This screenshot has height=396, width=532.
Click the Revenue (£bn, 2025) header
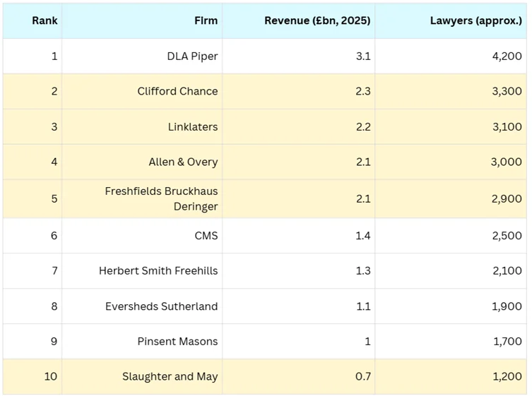point(317,20)
